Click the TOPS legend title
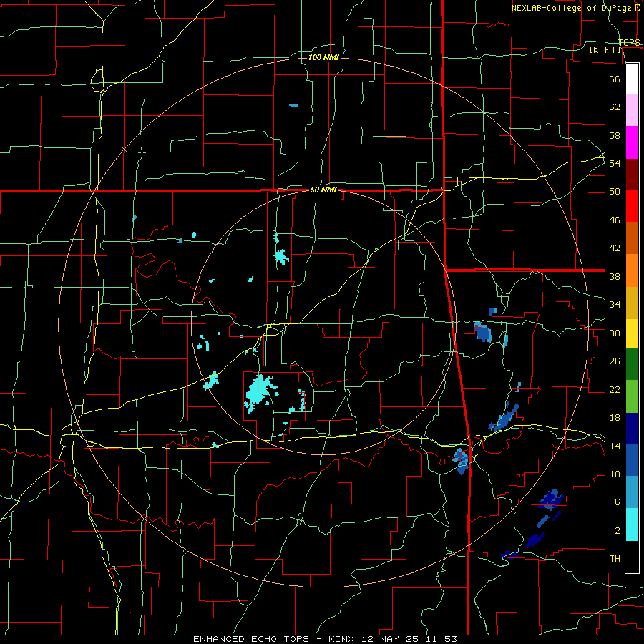Image resolution: width=644 pixels, height=644 pixels. coord(629,43)
